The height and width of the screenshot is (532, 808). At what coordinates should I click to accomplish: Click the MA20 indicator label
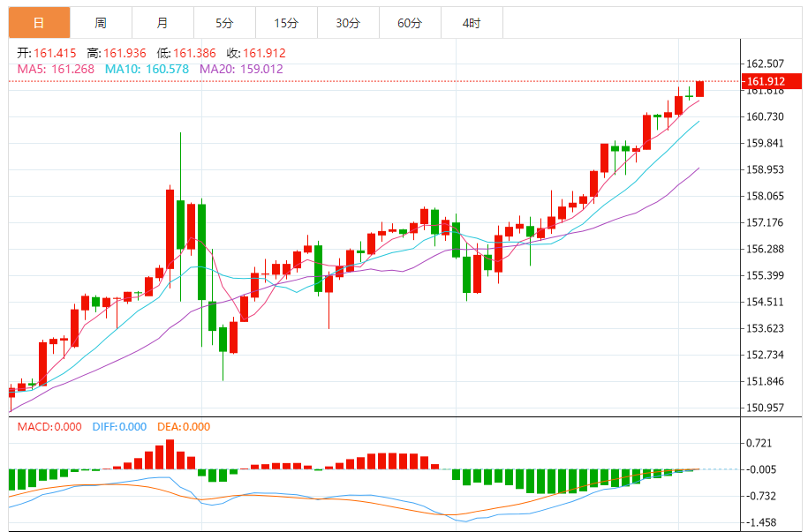point(241,69)
